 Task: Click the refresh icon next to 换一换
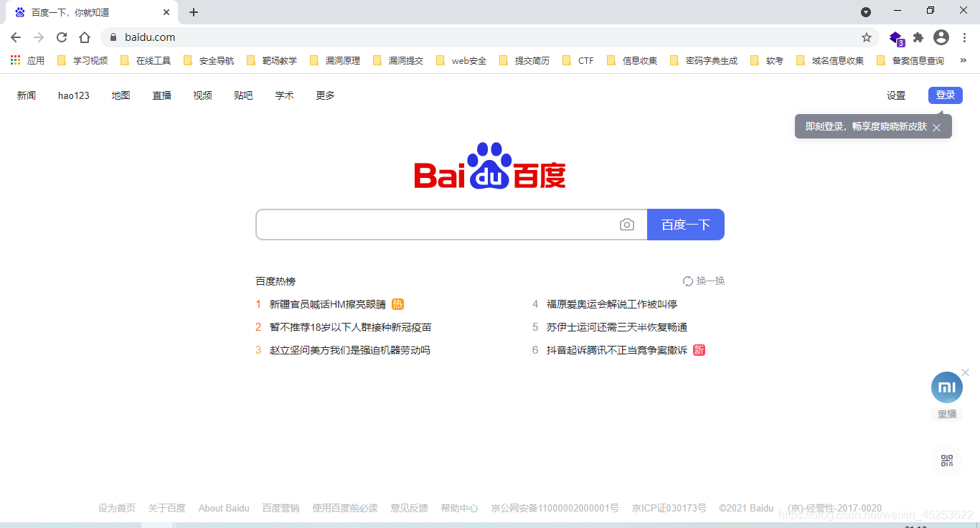(x=689, y=280)
